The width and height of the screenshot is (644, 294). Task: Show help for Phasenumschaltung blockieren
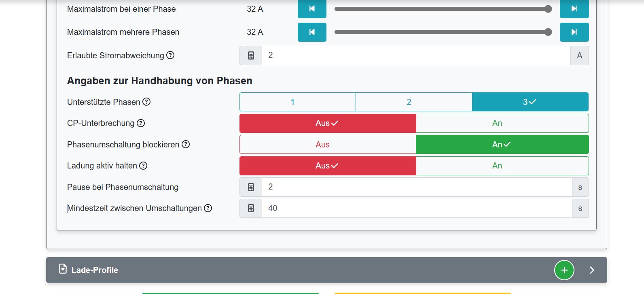pyautogui.click(x=186, y=145)
